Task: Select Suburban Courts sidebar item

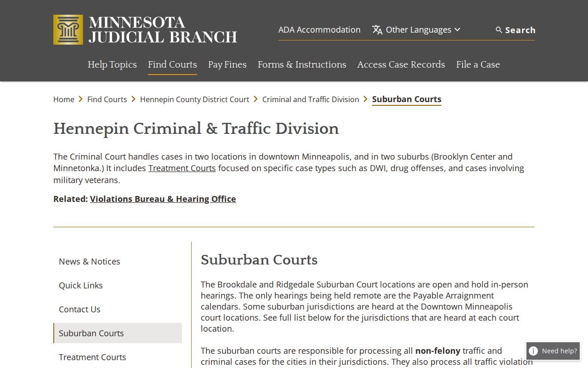Action: (118, 333)
